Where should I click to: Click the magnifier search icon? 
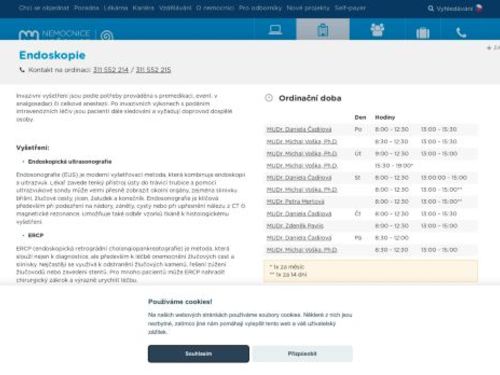tap(431, 8)
